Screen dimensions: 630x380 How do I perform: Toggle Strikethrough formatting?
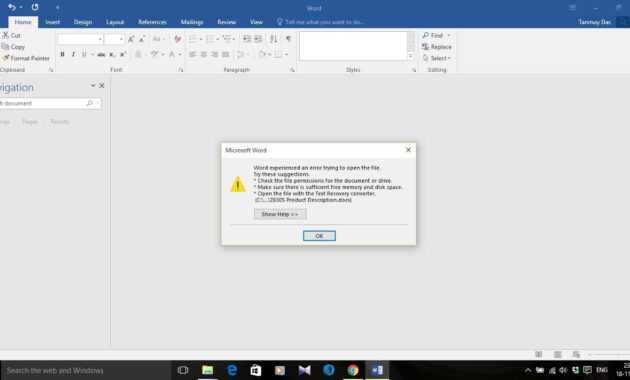[101, 54]
